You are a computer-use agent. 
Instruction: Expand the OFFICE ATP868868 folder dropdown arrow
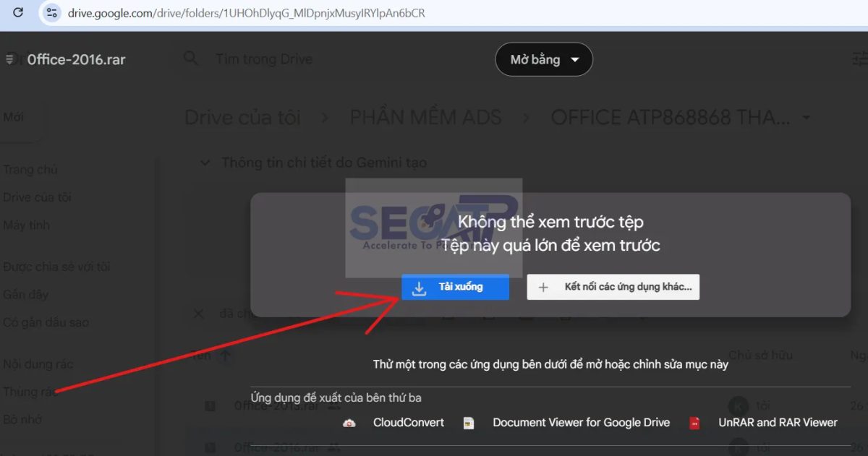[807, 118]
